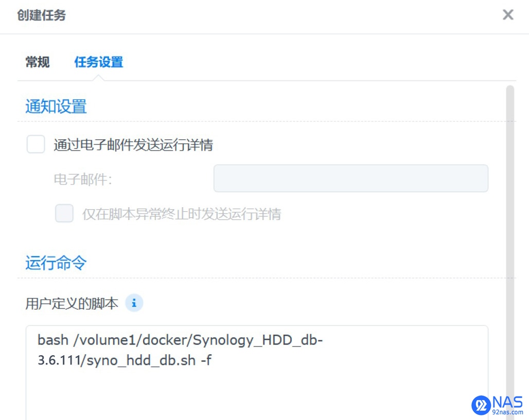Click the 用户定义的脚本 label
The width and height of the screenshot is (529, 420).
72,303
